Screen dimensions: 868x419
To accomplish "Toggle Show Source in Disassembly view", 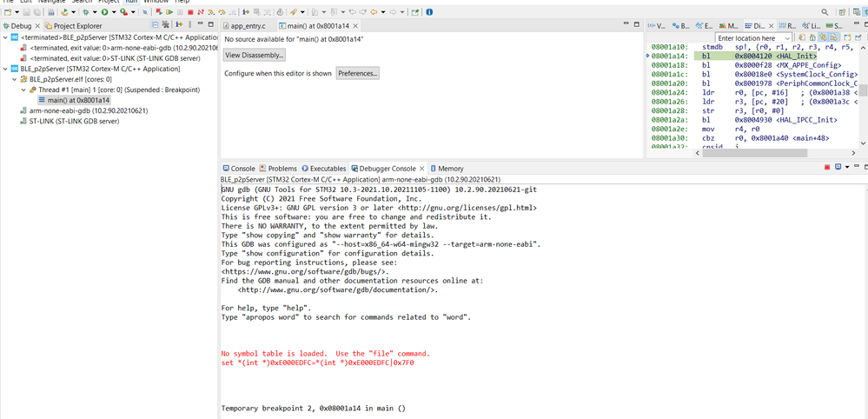I will [x=833, y=37].
